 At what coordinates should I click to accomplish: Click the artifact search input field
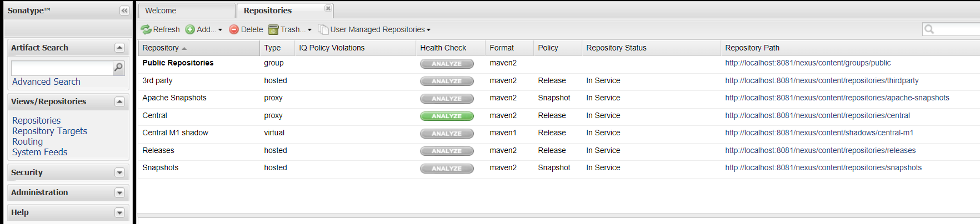click(62, 68)
